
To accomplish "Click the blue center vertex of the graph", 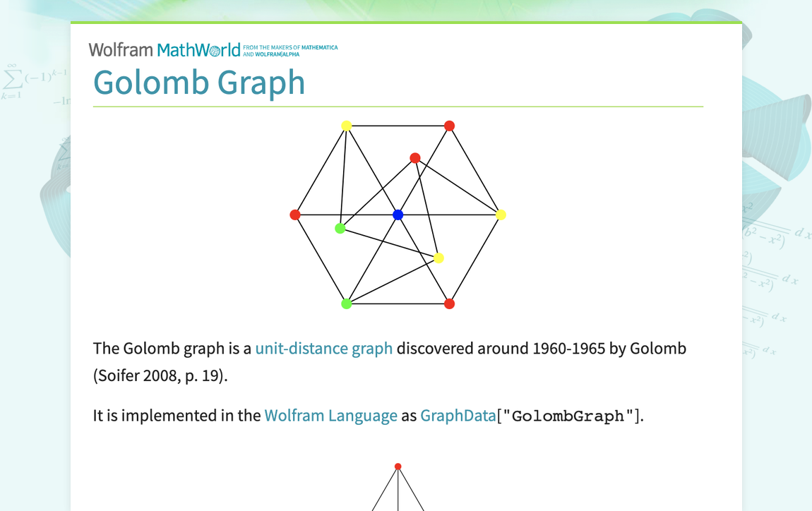I will [398, 215].
